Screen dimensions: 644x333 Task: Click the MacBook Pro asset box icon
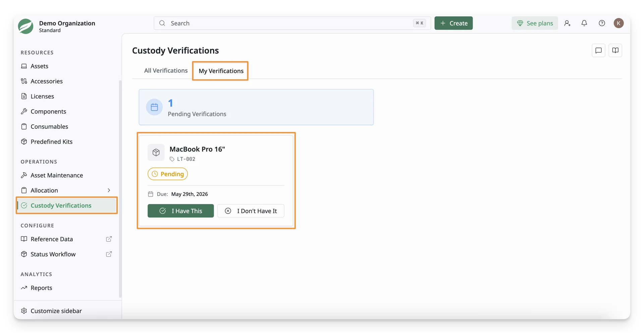[156, 152]
